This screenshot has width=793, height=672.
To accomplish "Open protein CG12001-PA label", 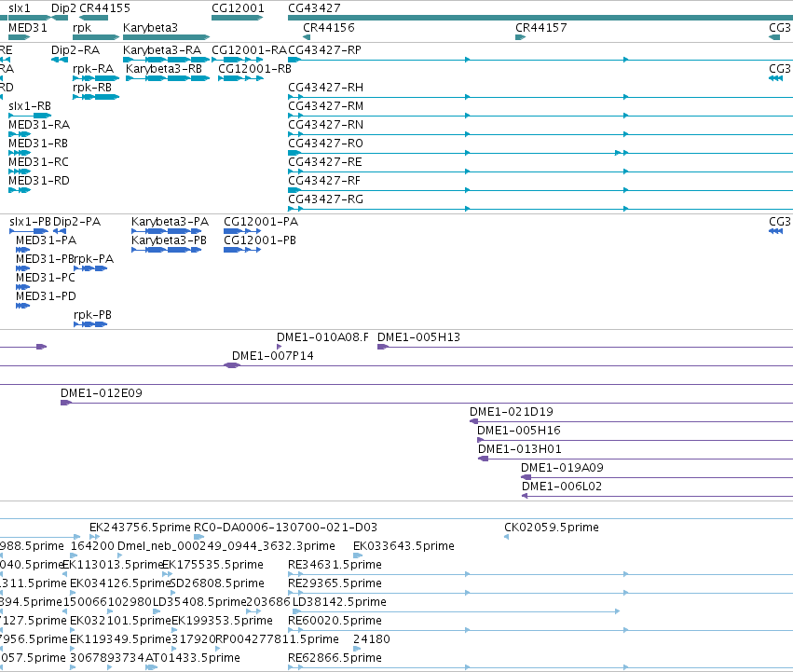I will point(261,222).
